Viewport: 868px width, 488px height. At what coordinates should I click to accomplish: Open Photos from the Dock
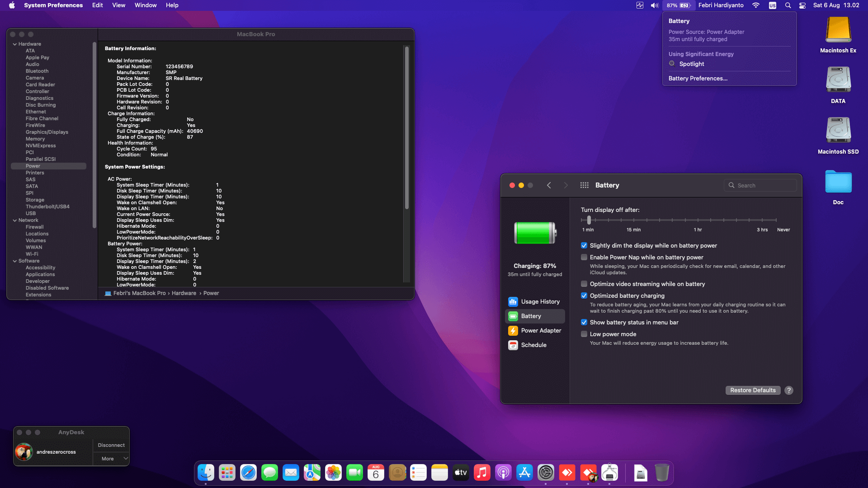coord(333,473)
